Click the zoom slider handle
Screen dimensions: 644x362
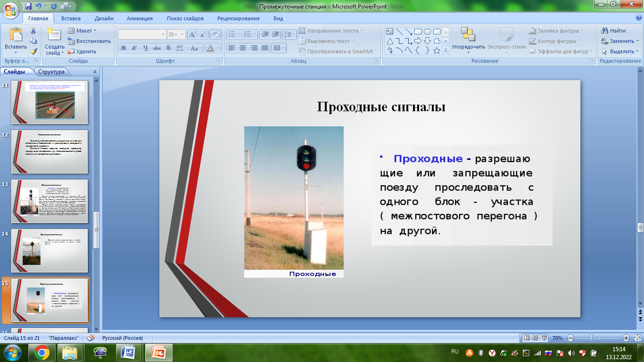point(591,338)
